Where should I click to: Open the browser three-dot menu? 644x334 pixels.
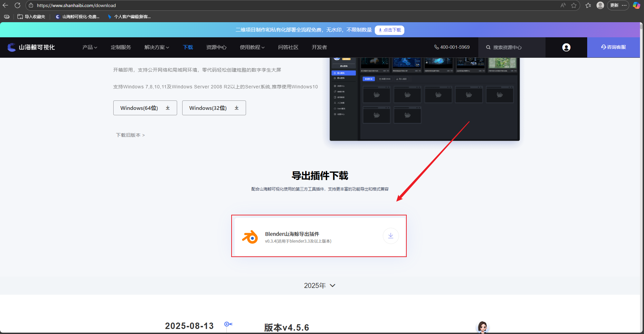(x=624, y=5)
